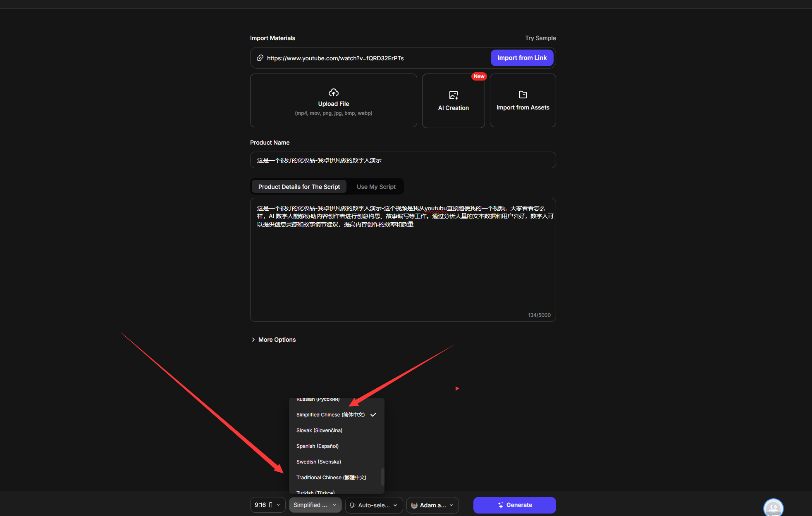Collapse the Simplified language dropdown
812x516 pixels.
click(x=315, y=505)
